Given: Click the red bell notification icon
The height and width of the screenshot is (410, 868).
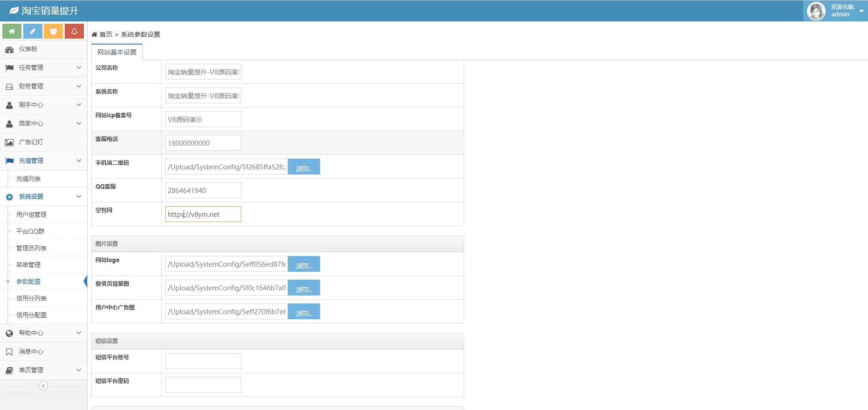Looking at the screenshot, I should pos(74,31).
